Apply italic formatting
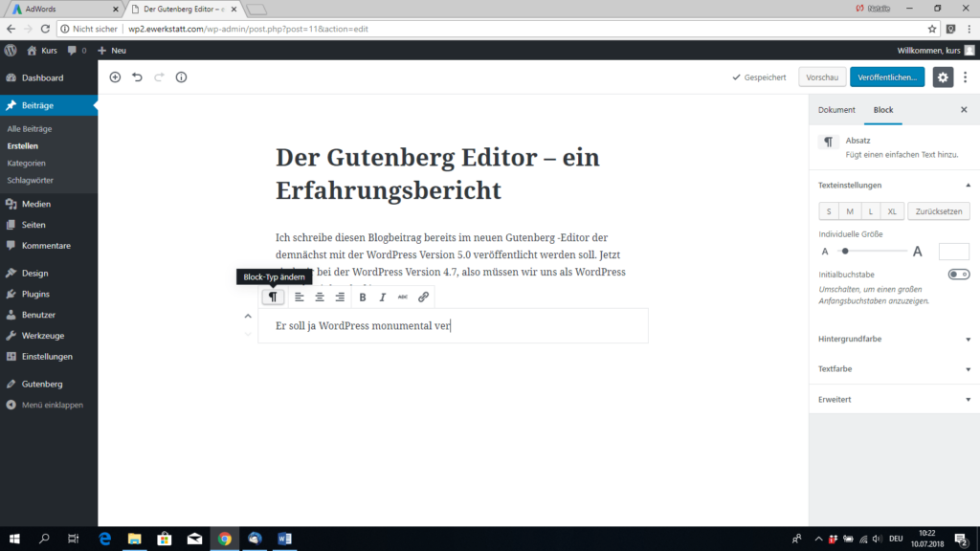The width and height of the screenshot is (980, 551). (x=383, y=298)
